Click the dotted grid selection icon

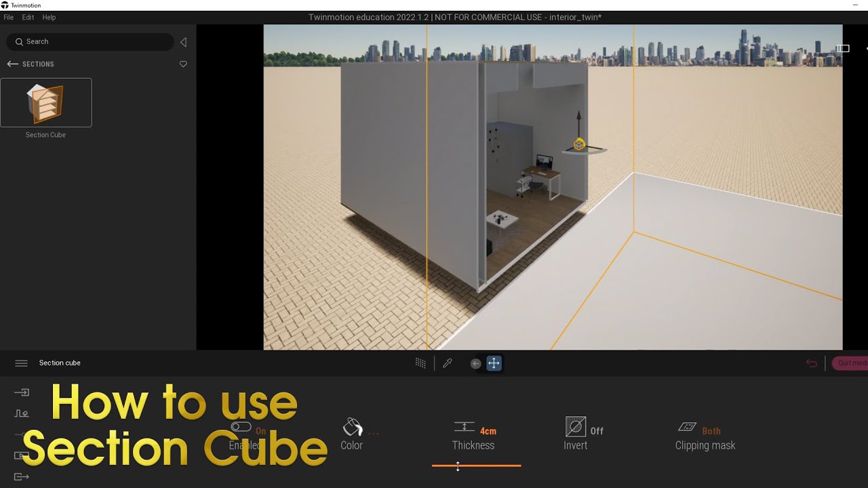tap(420, 363)
